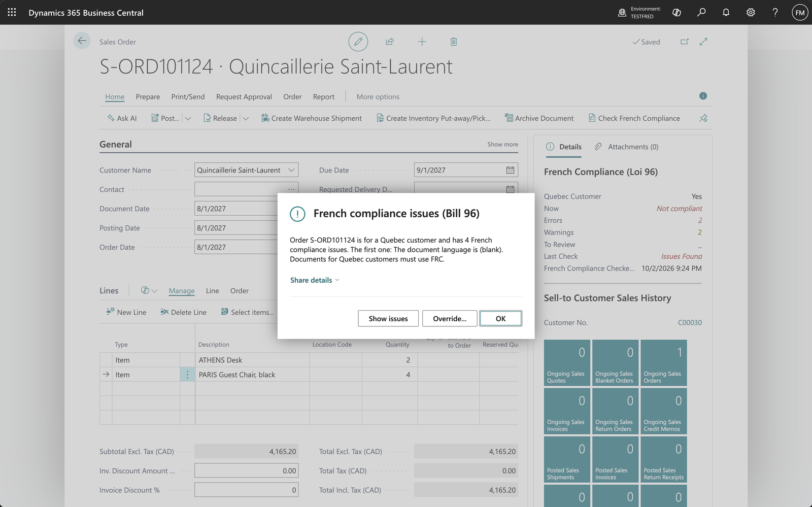
Task: Open the help question mark
Action: tap(775, 12)
